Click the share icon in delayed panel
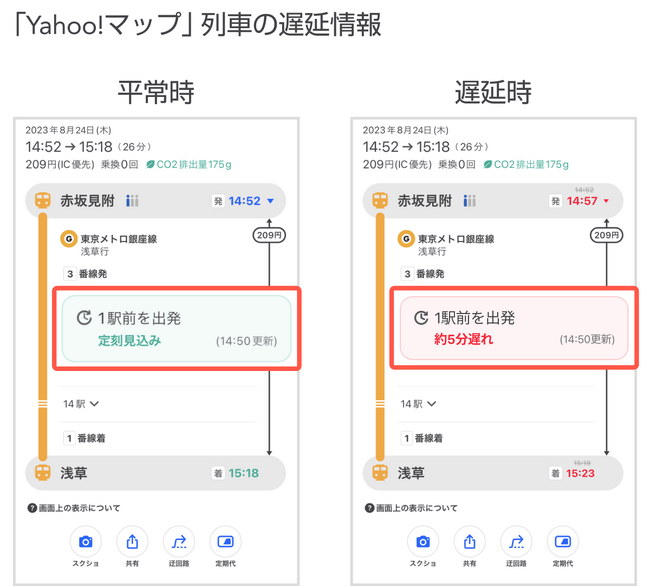This screenshot has height=587, width=650. 469,542
